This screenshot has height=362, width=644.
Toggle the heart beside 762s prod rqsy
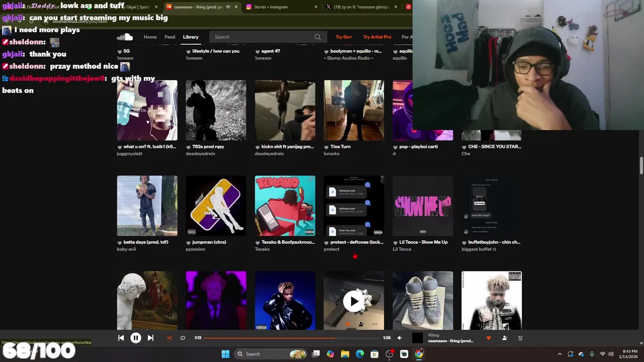pos(189,147)
